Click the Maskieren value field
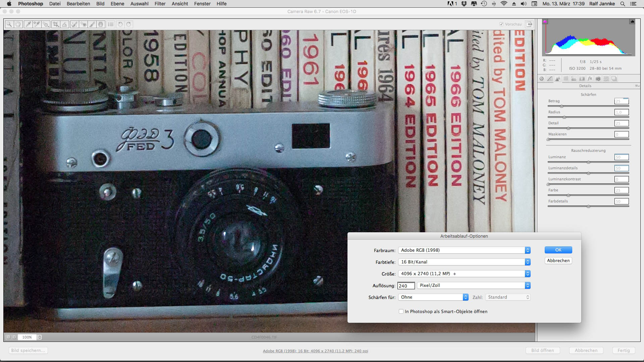The width and height of the screenshot is (644, 362). pos(622,134)
